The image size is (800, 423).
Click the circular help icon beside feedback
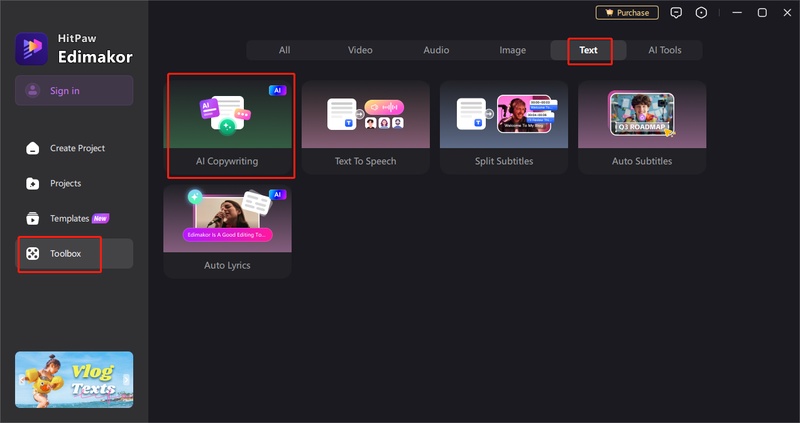(701, 13)
